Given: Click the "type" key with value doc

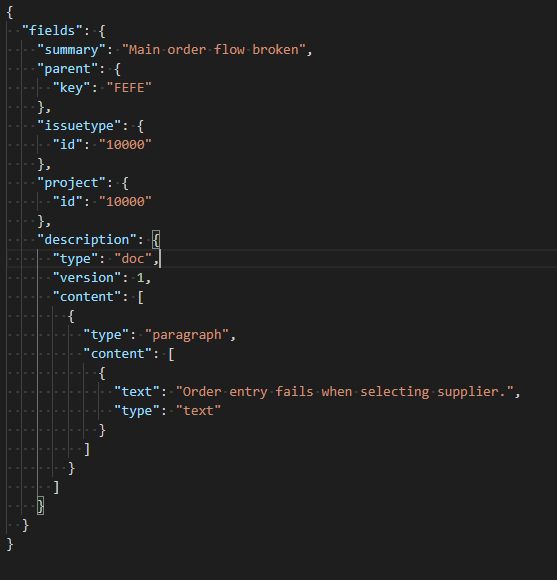Looking at the screenshot, I should [x=75, y=259].
